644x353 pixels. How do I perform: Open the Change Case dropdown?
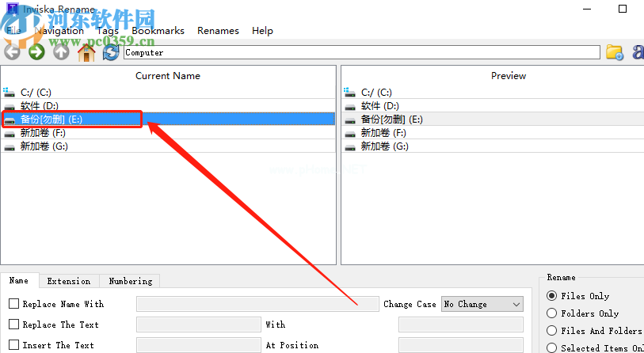pos(482,304)
